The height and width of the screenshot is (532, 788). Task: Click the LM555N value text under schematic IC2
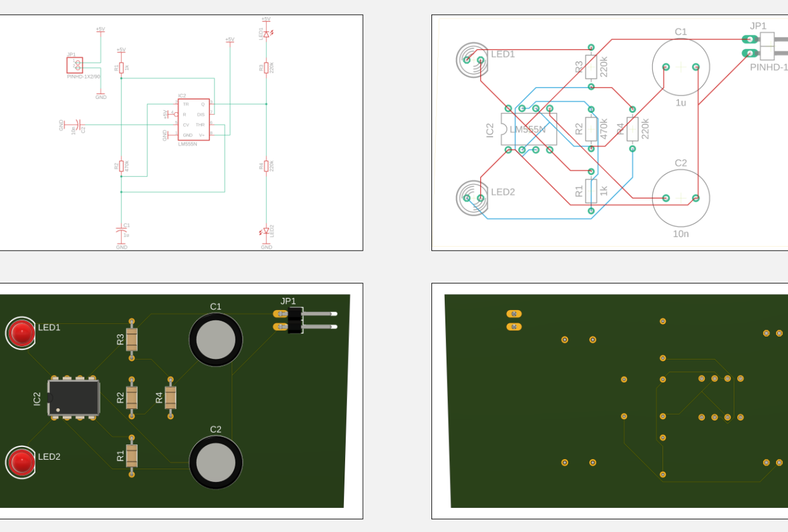tap(188, 145)
